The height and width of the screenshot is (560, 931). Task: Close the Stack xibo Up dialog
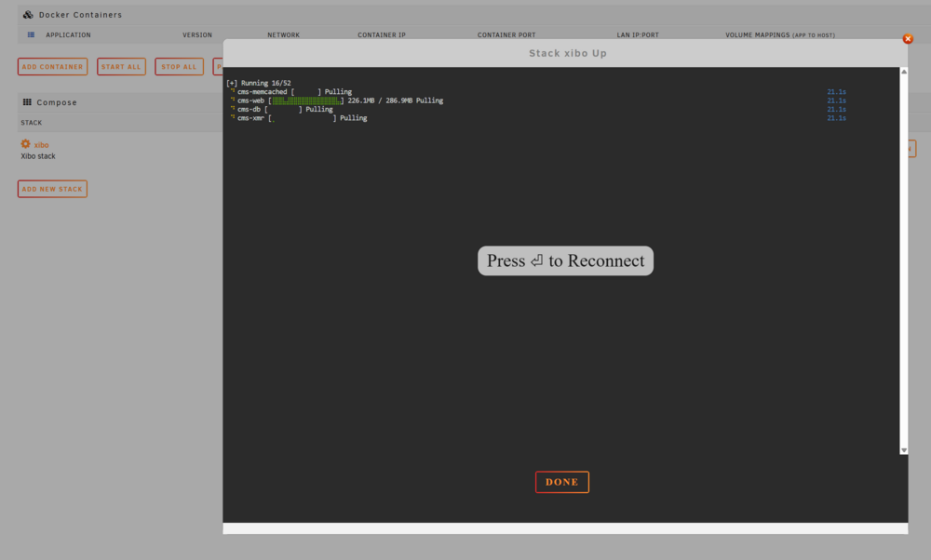907,38
